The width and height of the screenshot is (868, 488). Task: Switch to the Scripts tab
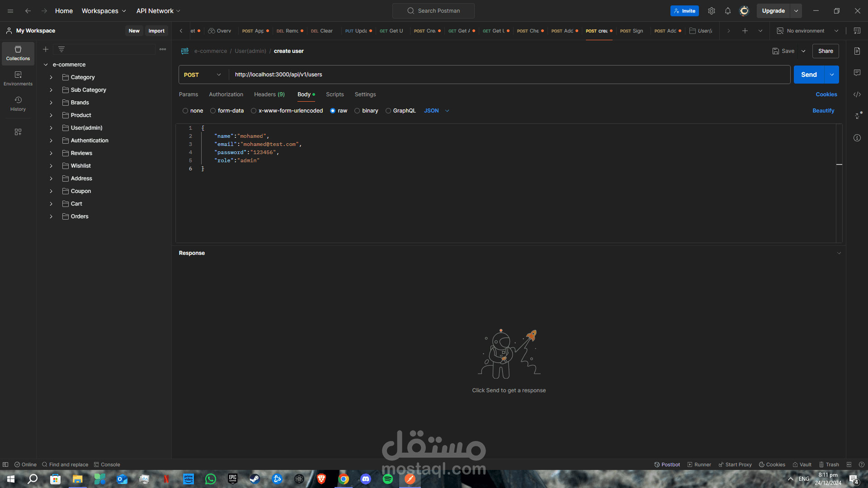pyautogui.click(x=335, y=94)
